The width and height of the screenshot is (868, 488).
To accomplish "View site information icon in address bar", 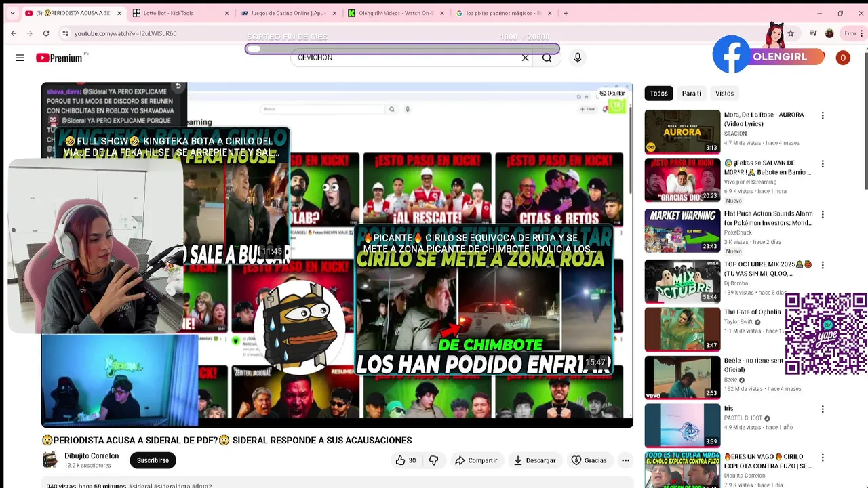I will tap(65, 33).
